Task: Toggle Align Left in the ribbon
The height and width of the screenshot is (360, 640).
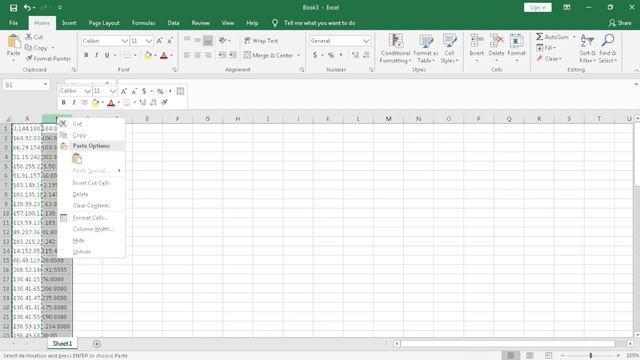Action: (187, 55)
